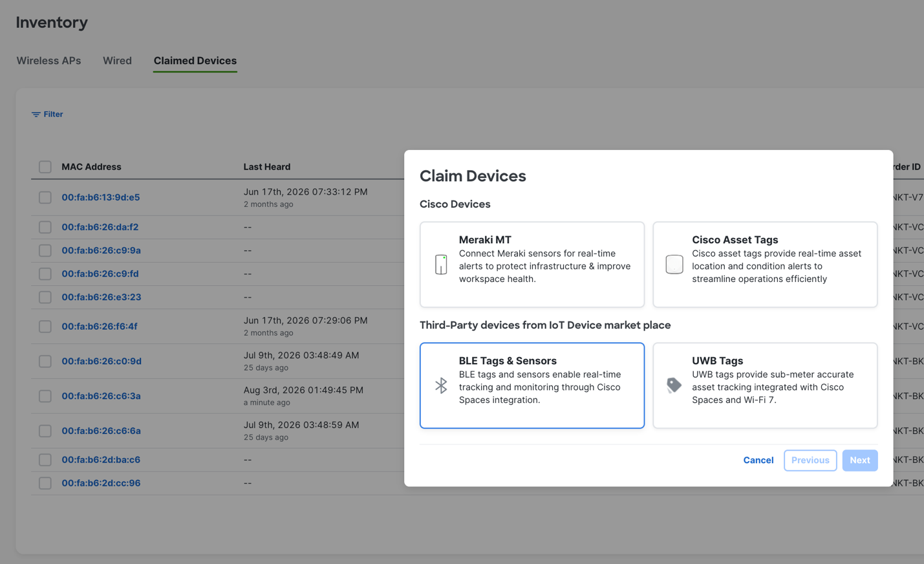Click the Filter icon above the table
924x564 pixels.
click(x=36, y=114)
